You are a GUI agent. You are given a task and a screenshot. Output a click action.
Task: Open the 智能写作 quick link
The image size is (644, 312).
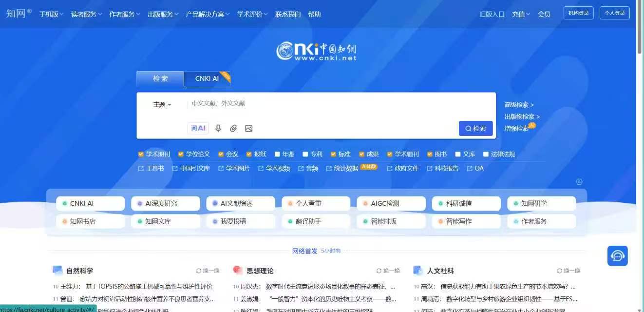[466, 221]
